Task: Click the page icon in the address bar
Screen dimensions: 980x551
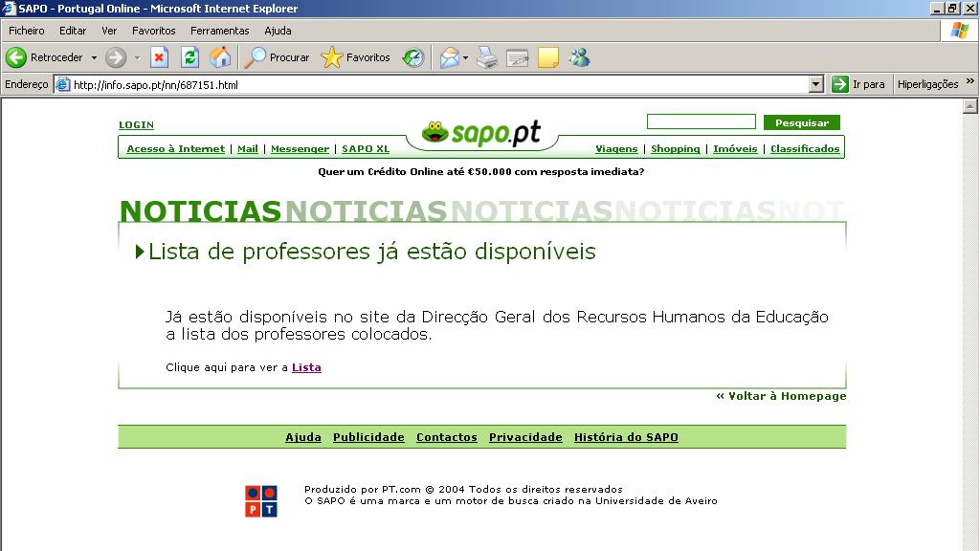Action: (62, 84)
